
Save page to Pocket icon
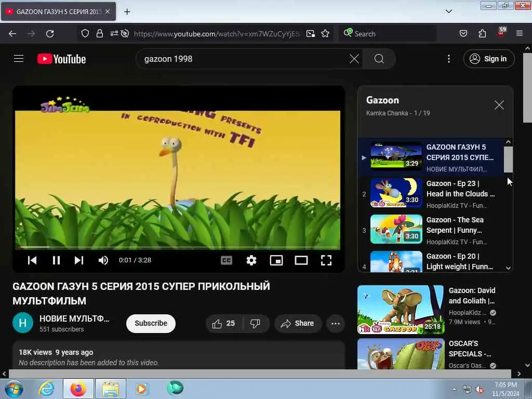(463, 34)
